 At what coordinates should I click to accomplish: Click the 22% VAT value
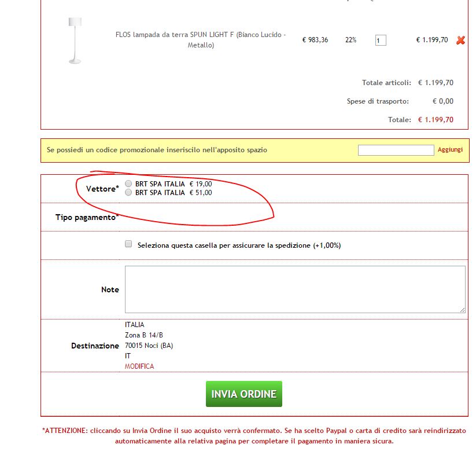pyautogui.click(x=350, y=40)
